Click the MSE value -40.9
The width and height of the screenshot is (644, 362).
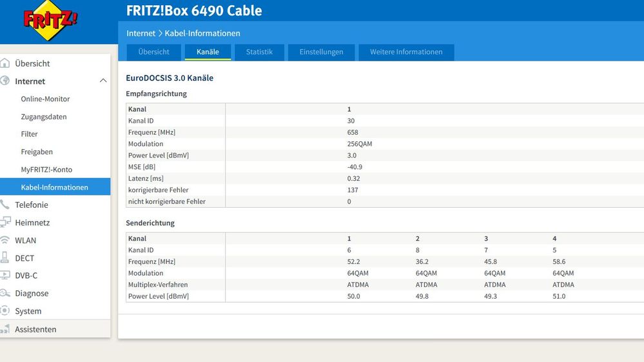[355, 167]
